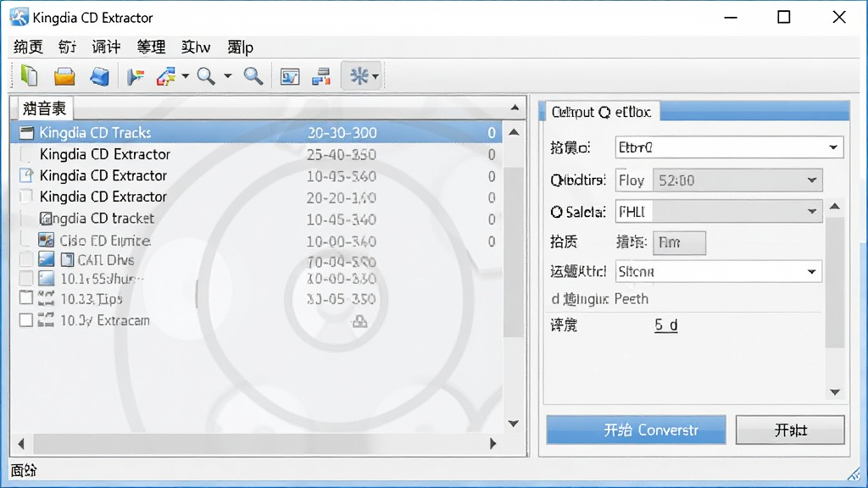Viewport: 868px width, 488px height.
Task: Click the 'Floy' field
Action: (x=633, y=180)
